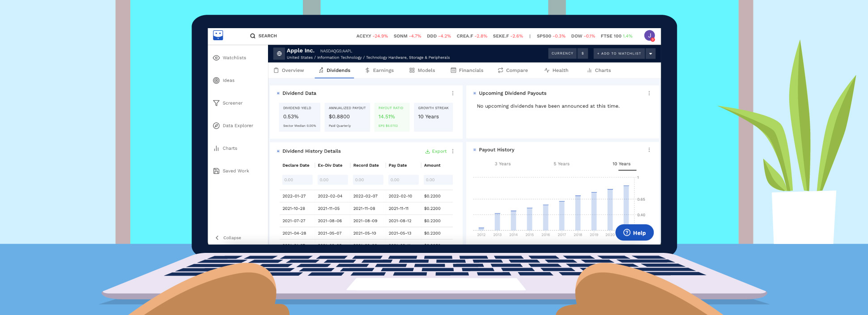Viewport: 868px width, 315px height.
Task: Open the user avatar J
Action: 650,35
